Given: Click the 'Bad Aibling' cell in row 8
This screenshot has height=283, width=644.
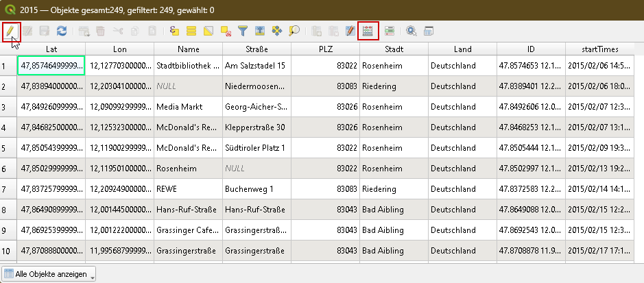Looking at the screenshot, I should [x=394, y=210].
